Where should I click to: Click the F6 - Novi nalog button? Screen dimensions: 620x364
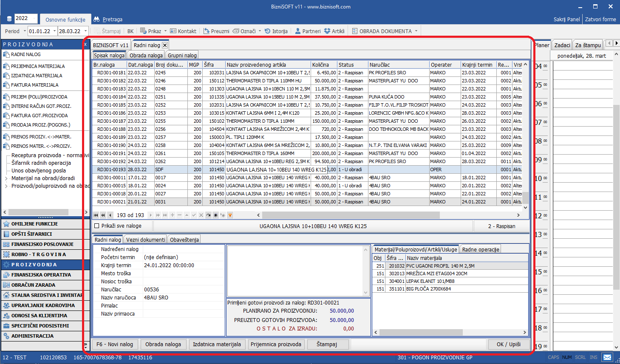(x=115, y=344)
